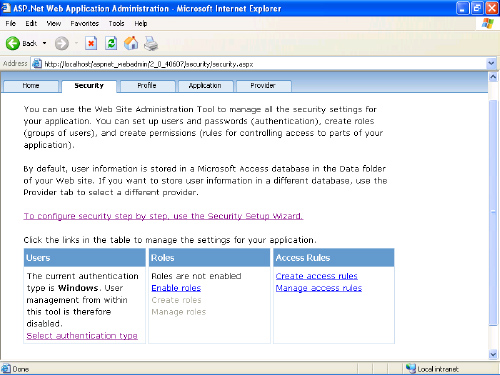Open the View menu
This screenshot has width=500, height=375.
point(54,23)
